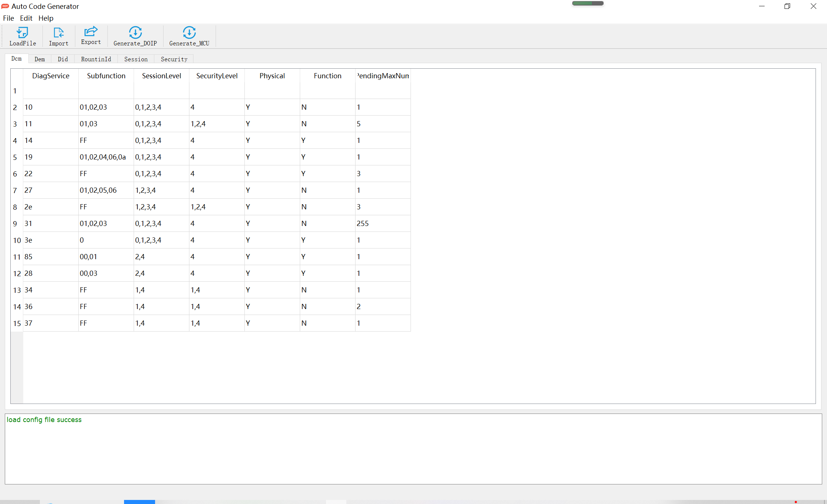Select PendingMaxNum cell '255'
This screenshot has width=827, height=504.
(383, 223)
